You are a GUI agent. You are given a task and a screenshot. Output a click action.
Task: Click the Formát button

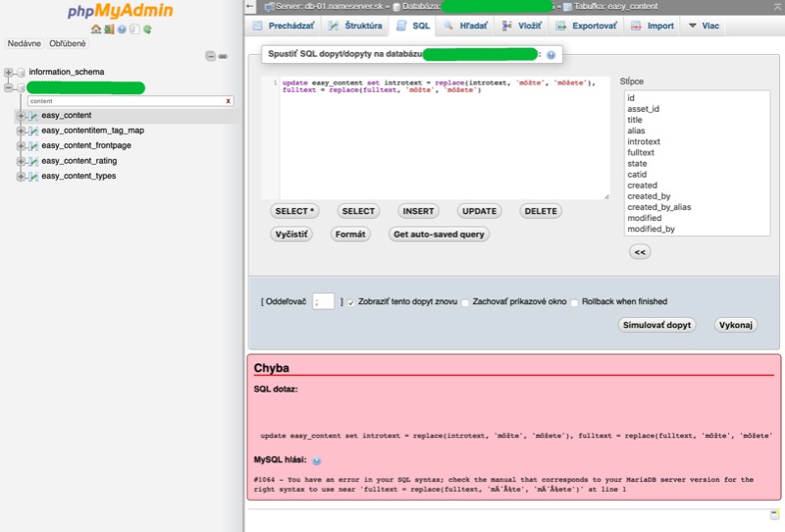click(350, 235)
